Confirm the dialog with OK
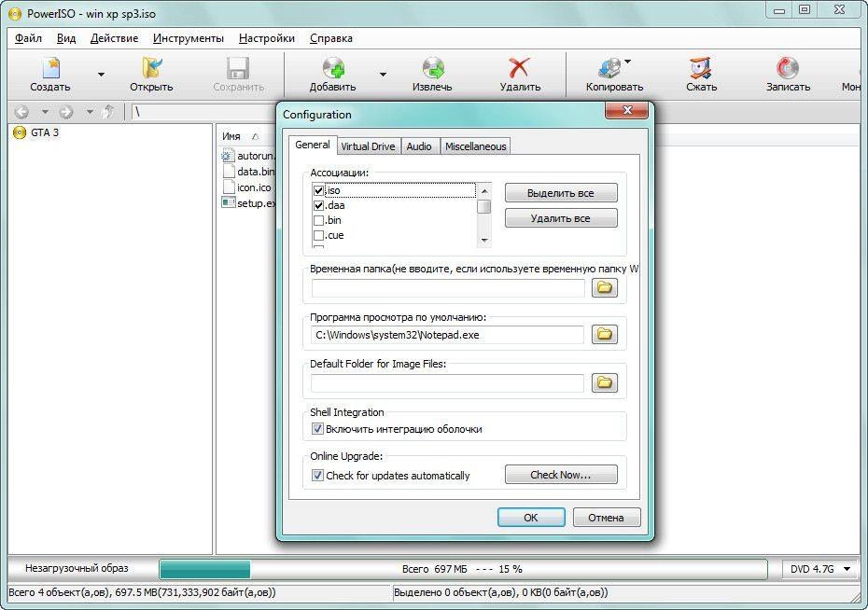The height and width of the screenshot is (610, 868). pyautogui.click(x=531, y=518)
